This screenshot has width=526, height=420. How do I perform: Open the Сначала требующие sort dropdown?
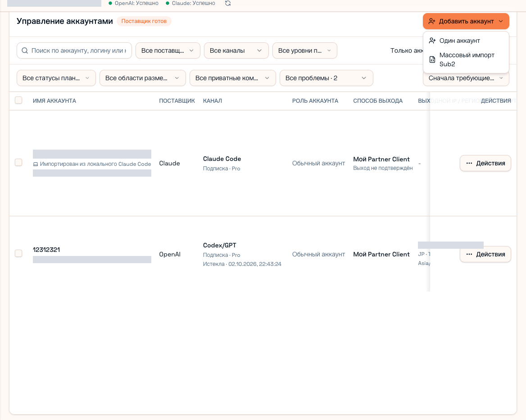point(466,78)
